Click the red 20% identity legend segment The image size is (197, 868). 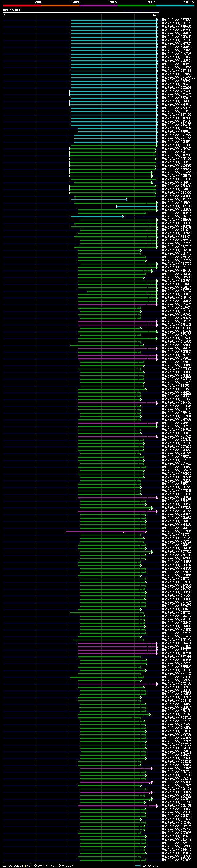22,6
